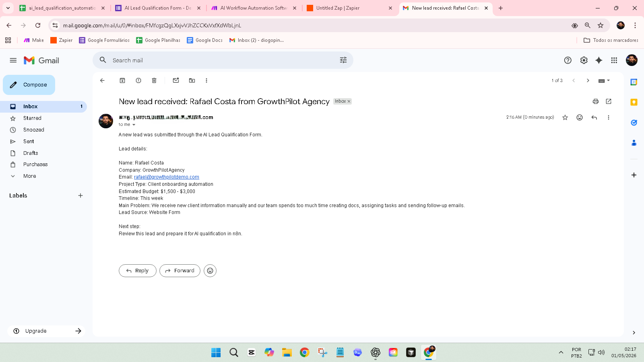Go to older conversation arrow
The width and height of the screenshot is (644, 362).
point(588,80)
